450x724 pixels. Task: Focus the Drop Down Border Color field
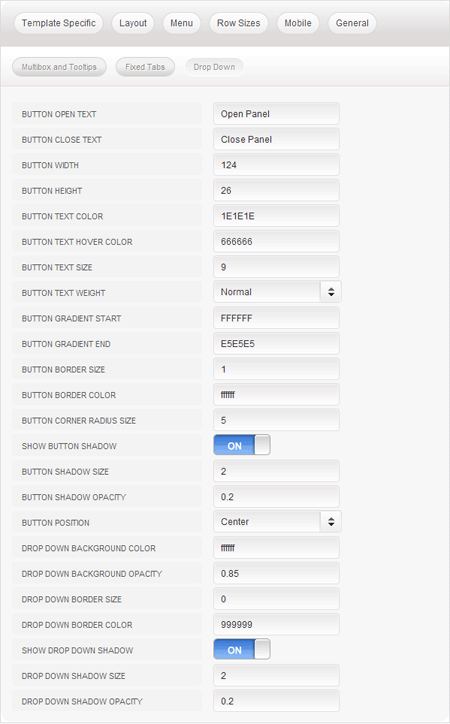coord(276,624)
